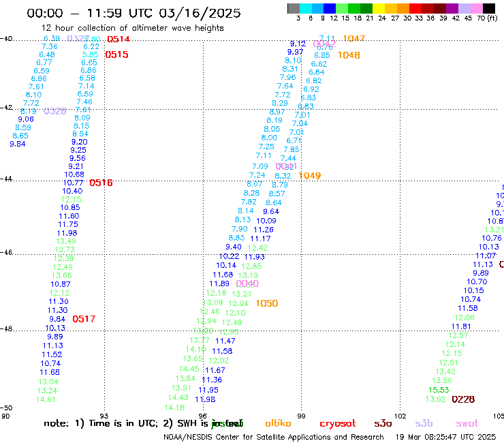The image size is (504, 443).
Task: Click the lavender 's3b' legend label
Action: click(x=424, y=423)
